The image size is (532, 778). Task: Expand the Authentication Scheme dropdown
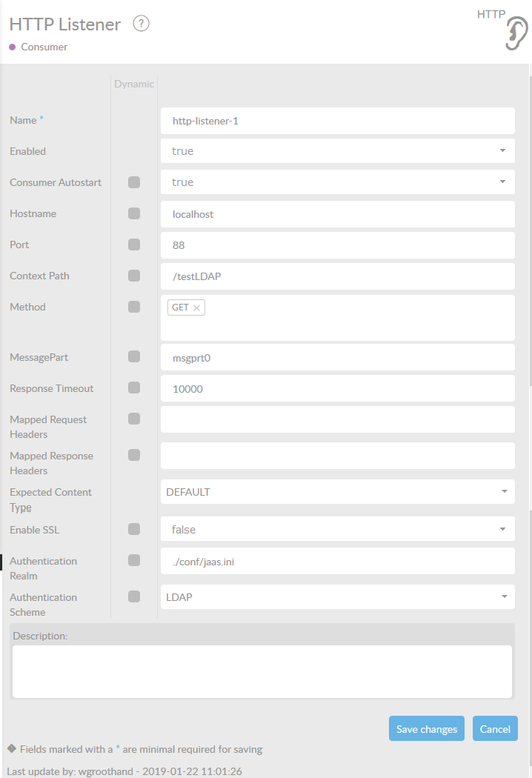click(337, 597)
